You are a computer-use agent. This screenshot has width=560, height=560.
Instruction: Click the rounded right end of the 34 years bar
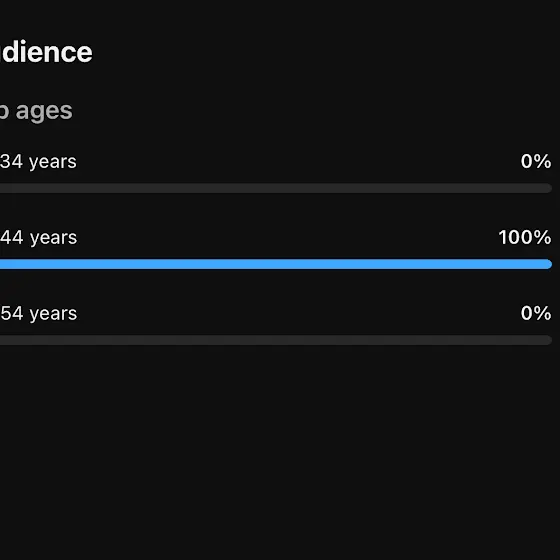tap(548, 188)
